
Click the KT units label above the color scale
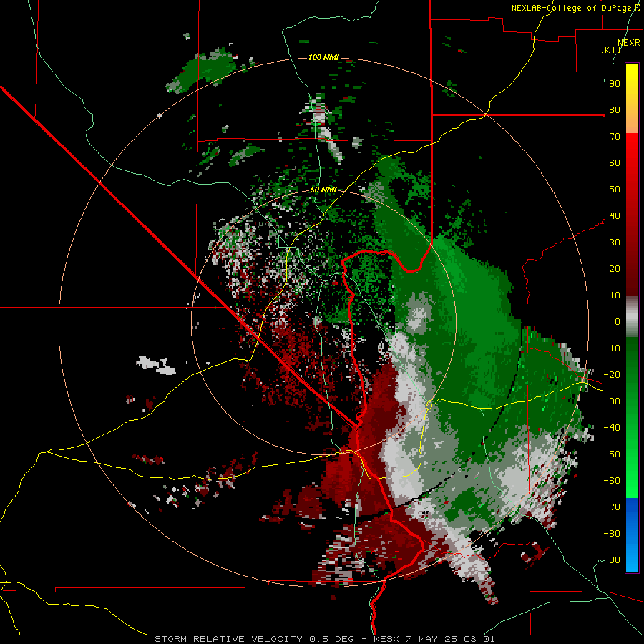(611, 49)
